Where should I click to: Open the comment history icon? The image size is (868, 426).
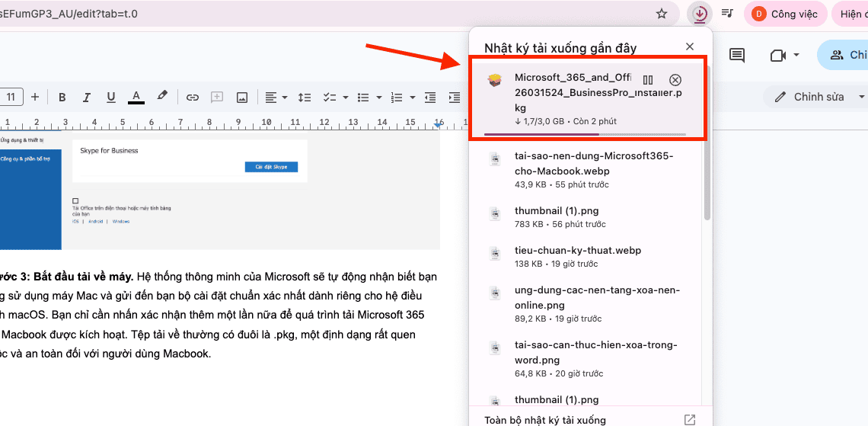click(736, 55)
